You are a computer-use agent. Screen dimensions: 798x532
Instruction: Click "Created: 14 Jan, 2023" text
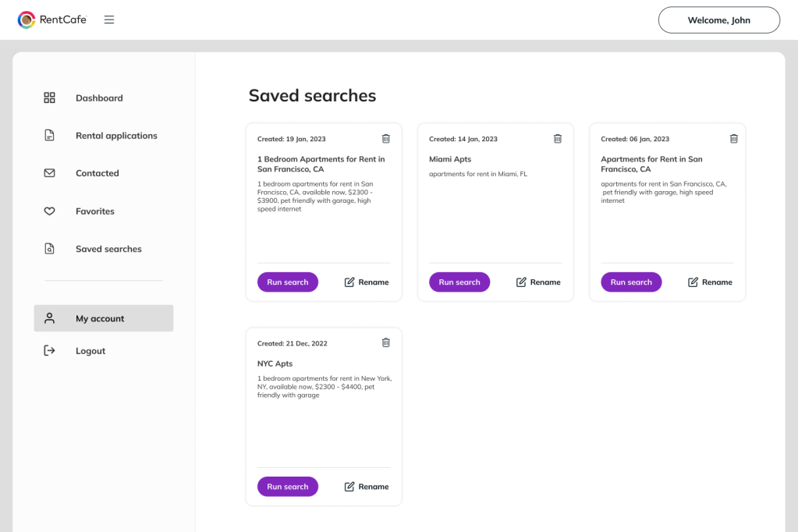coord(463,139)
